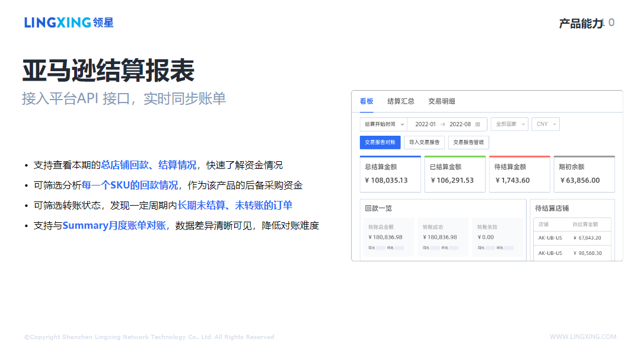This screenshot has width=644, height=355.
Task: Select the 待结算金额 card
Action: pyautogui.click(x=519, y=174)
